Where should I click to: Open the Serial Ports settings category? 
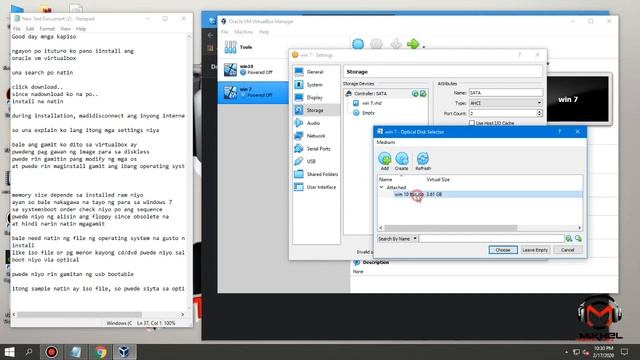[x=316, y=149]
